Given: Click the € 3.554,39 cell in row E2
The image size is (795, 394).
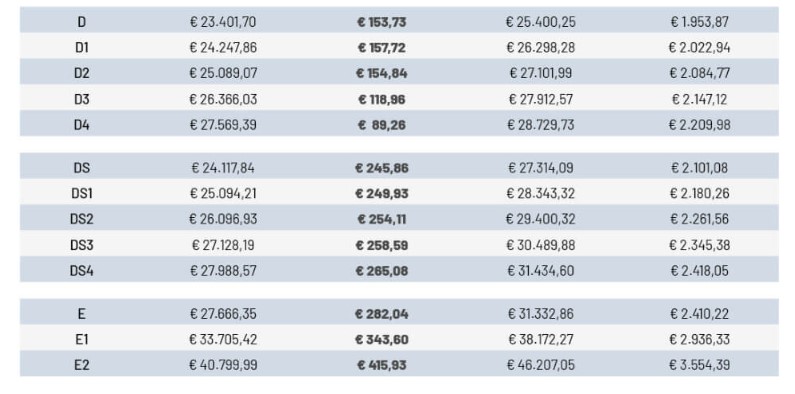Looking at the screenshot, I should tap(700, 365).
